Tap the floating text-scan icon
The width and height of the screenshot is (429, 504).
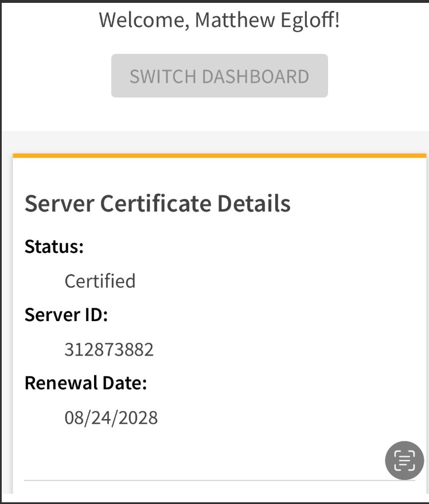(x=404, y=460)
